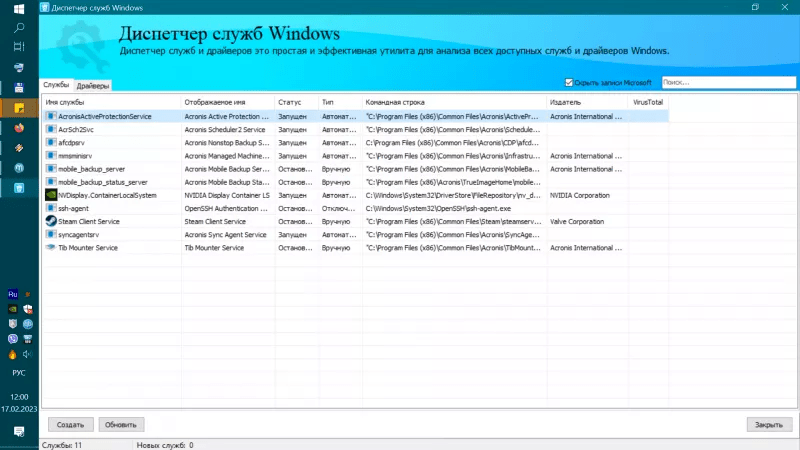The height and width of the screenshot is (450, 800).
Task: Click the blue globe tray icon
Action: coord(28,324)
